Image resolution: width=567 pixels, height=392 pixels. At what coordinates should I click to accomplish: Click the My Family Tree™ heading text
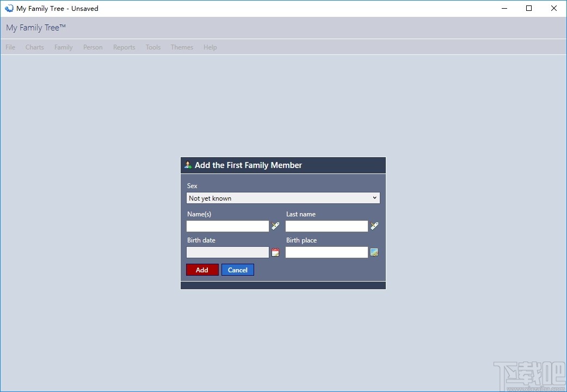pyautogui.click(x=36, y=28)
